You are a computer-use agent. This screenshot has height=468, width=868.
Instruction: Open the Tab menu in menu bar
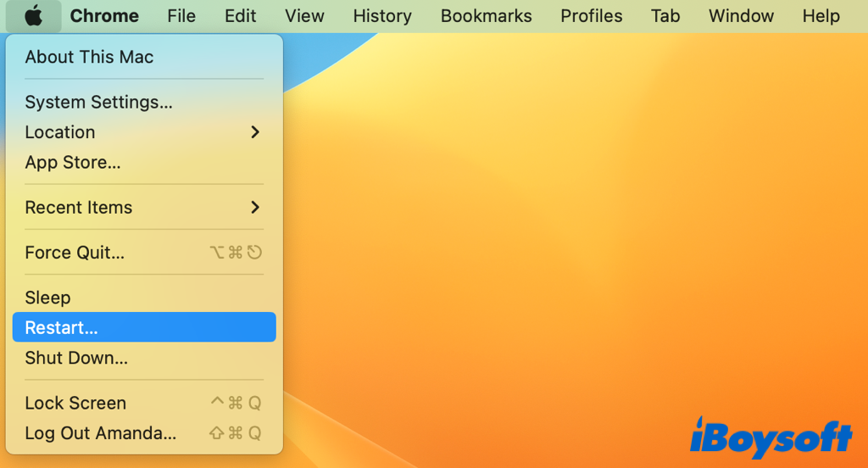665,16
